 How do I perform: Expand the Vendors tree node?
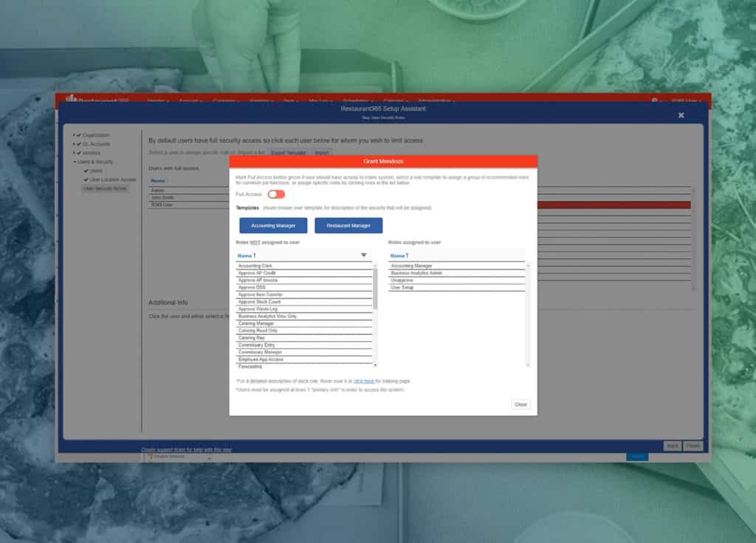pos(75,152)
